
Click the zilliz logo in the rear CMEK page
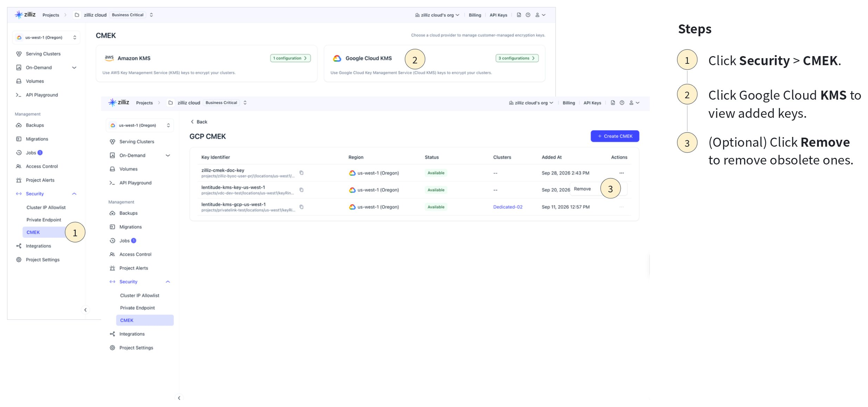(25, 15)
